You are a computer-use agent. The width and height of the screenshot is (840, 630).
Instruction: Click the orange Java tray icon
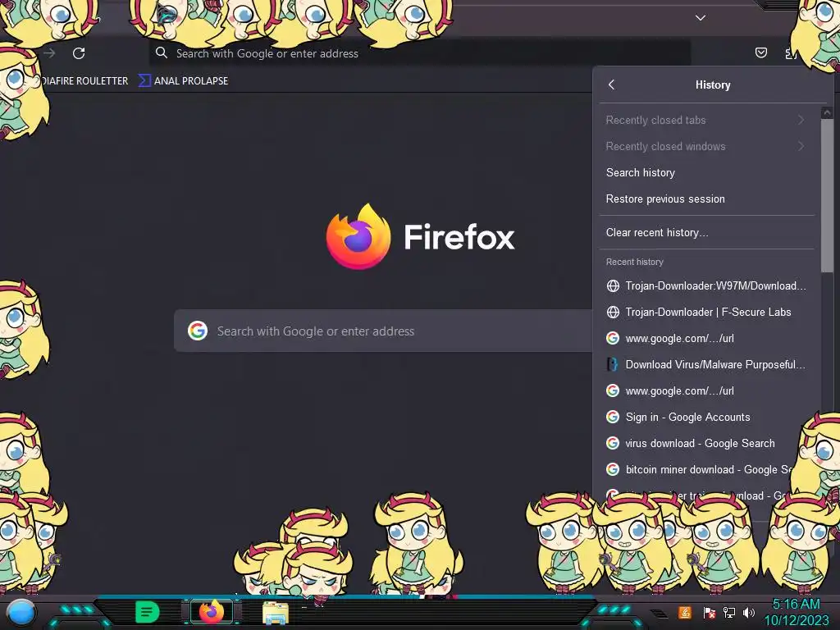(685, 612)
